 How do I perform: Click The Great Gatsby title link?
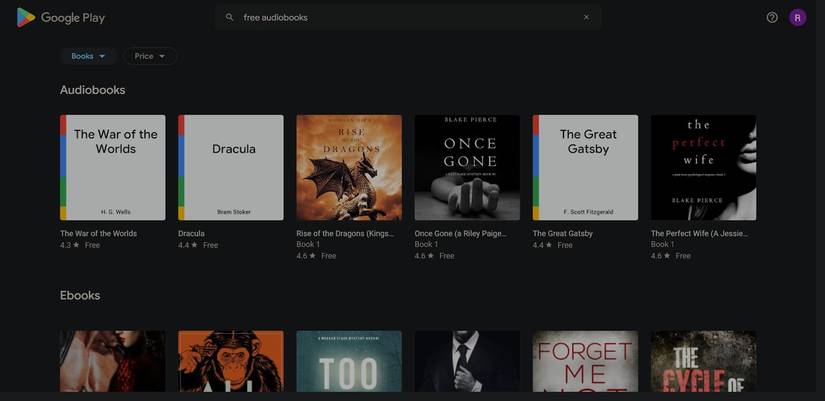tap(562, 233)
